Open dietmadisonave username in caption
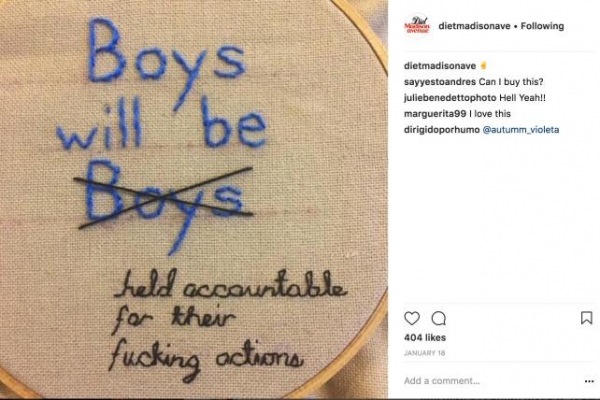The width and height of the screenshot is (600, 400). 440,66
